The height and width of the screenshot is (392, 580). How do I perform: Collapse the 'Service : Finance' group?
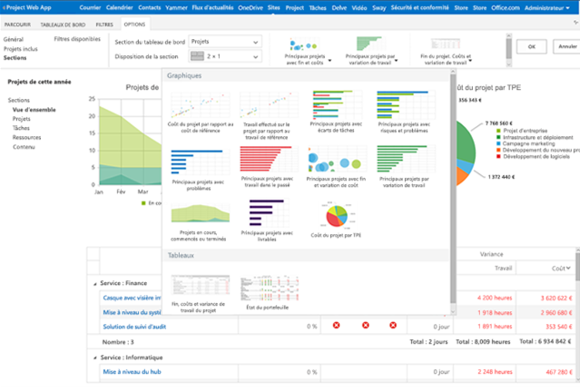(94, 284)
